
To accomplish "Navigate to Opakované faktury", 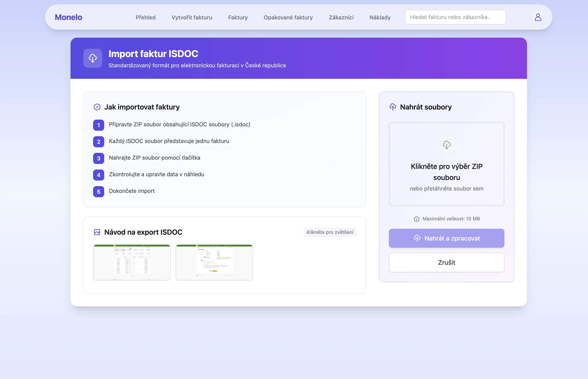I will (288, 17).
